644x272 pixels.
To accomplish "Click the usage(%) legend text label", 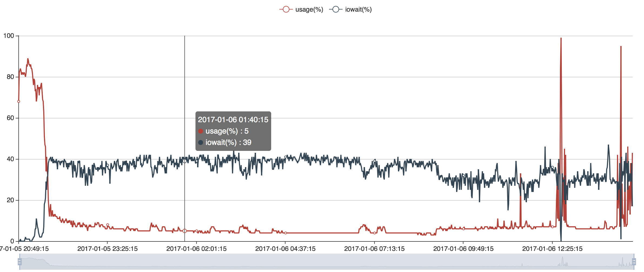I will 309,9.
